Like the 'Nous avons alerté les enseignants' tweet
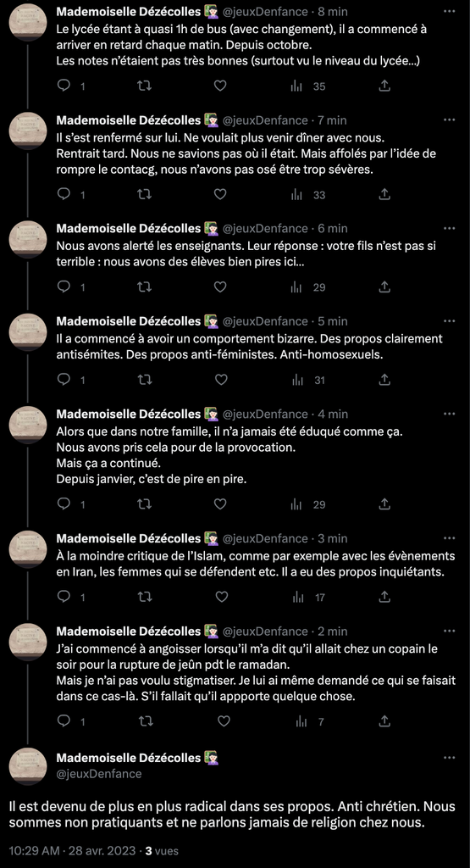 [220, 287]
